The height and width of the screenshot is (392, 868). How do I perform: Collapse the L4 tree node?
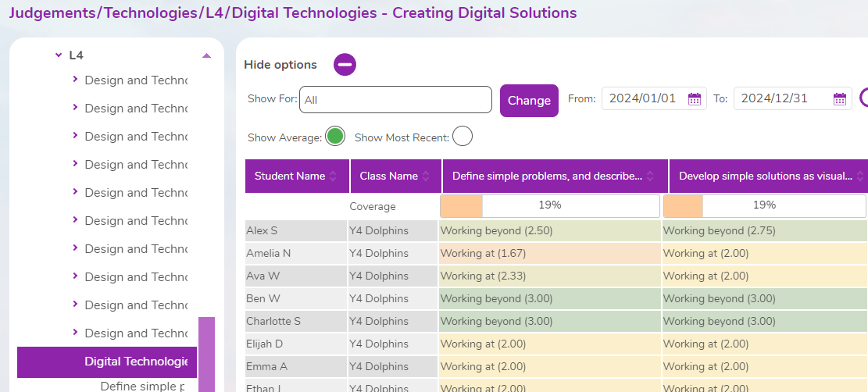(x=59, y=55)
